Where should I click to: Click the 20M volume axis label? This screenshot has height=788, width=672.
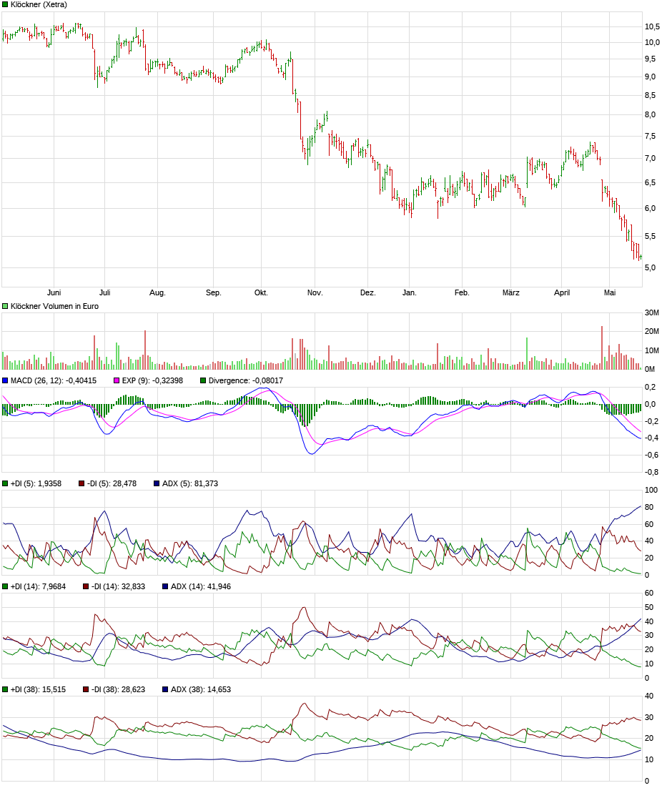(x=652, y=331)
